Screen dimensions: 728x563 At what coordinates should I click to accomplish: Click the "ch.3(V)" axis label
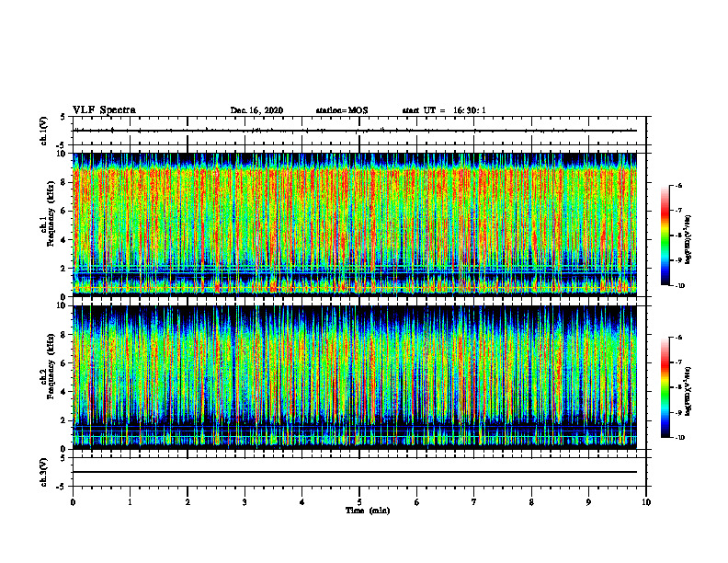point(44,472)
